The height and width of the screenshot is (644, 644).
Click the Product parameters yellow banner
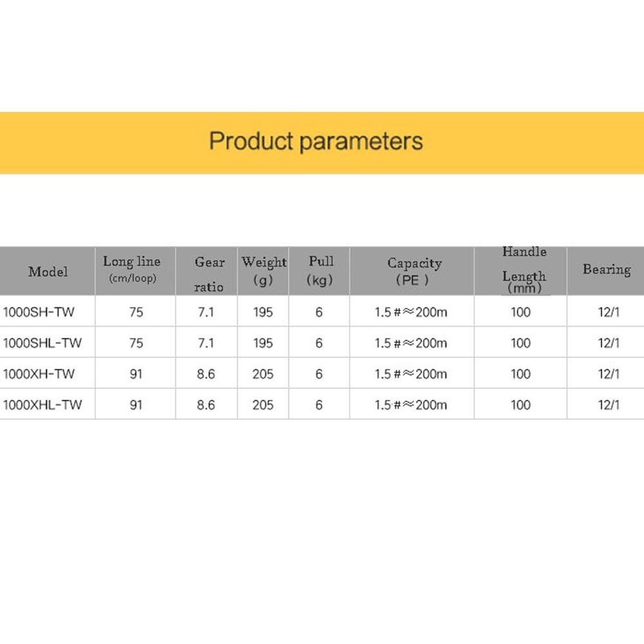click(x=322, y=142)
